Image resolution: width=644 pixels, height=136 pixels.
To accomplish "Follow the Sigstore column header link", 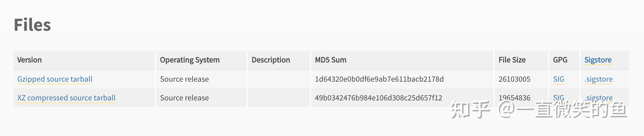I will click(x=598, y=60).
